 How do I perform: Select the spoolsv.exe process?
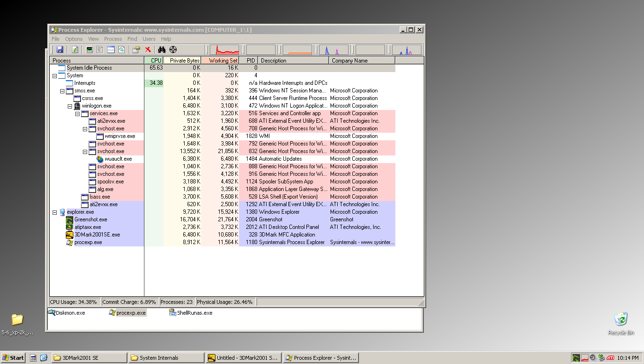pyautogui.click(x=223, y=182)
